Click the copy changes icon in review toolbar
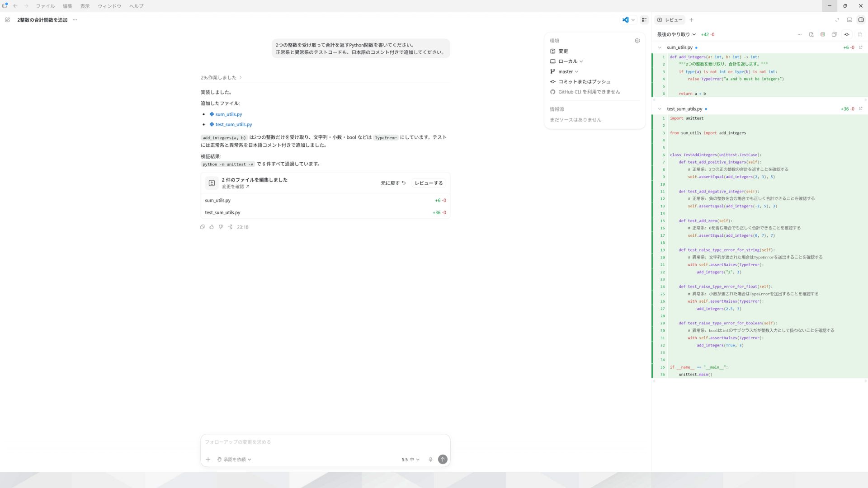This screenshot has width=868, height=488. click(835, 34)
